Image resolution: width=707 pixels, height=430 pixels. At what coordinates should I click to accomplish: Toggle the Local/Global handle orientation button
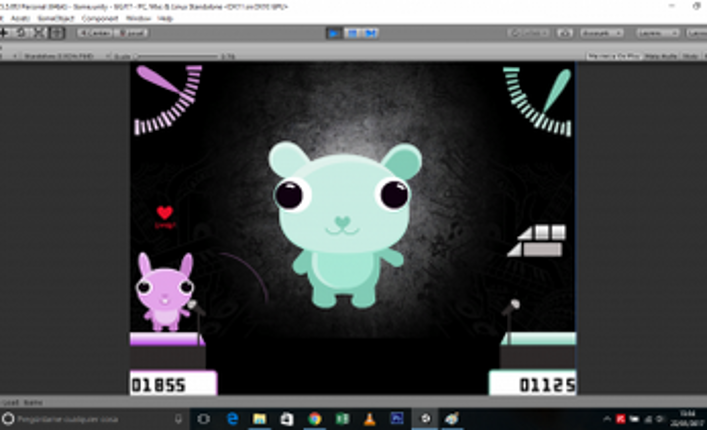click(x=131, y=33)
